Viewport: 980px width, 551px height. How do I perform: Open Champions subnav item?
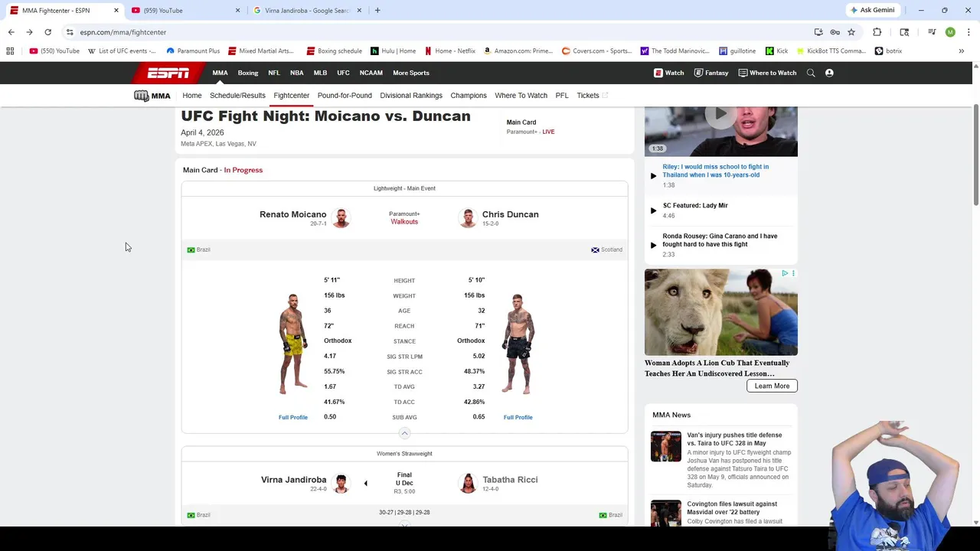469,96
